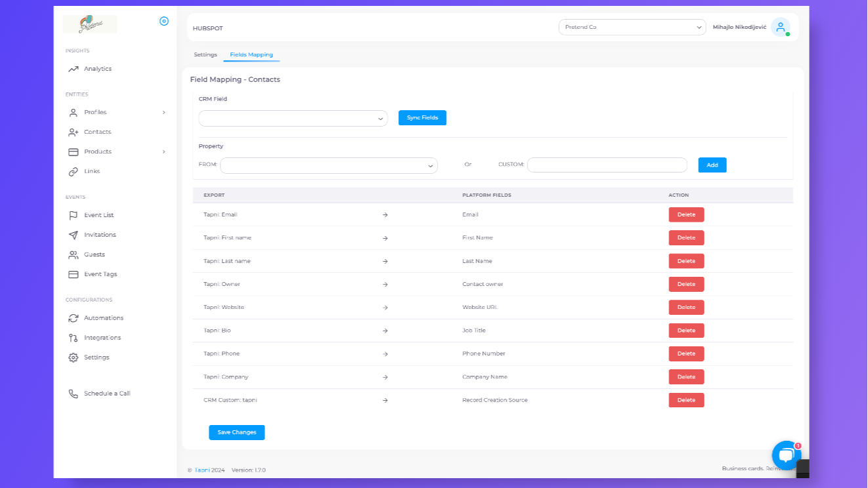Select Guests under Events
868x488 pixels.
pyautogui.click(x=94, y=254)
